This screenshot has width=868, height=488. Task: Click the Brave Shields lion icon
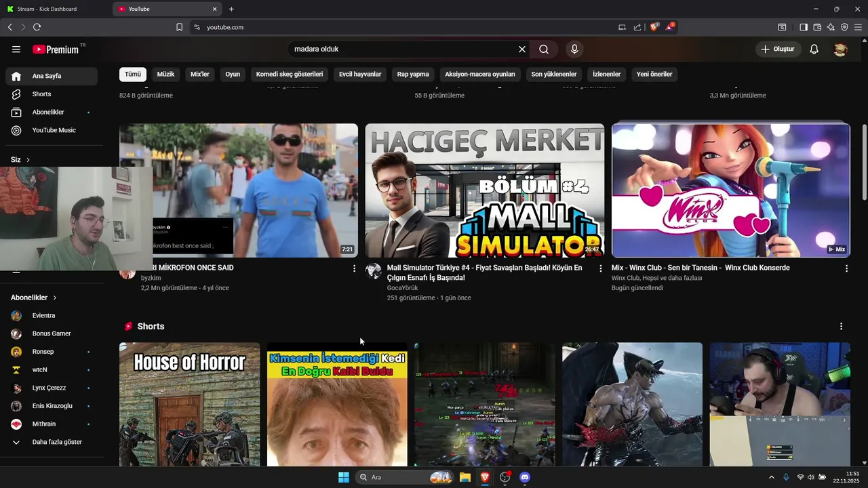654,27
